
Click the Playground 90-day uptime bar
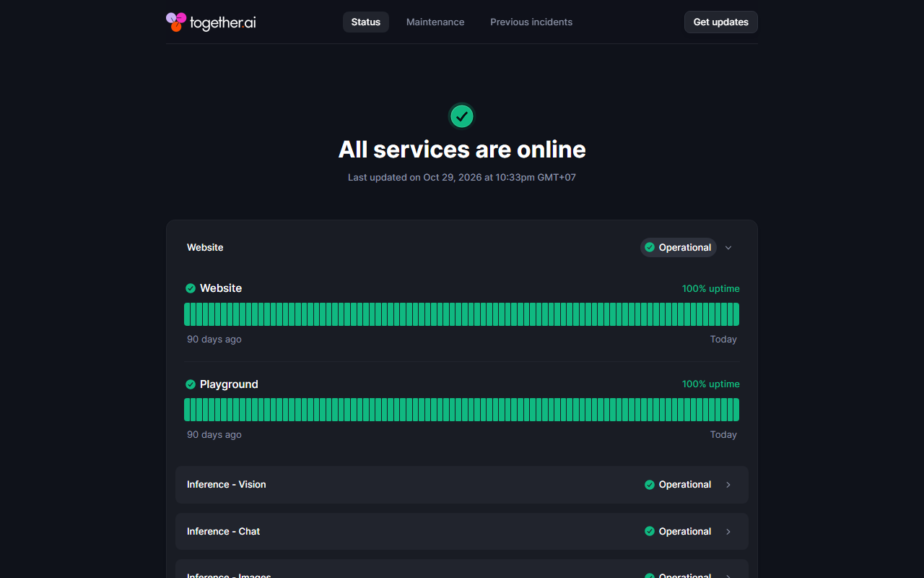[x=462, y=410]
